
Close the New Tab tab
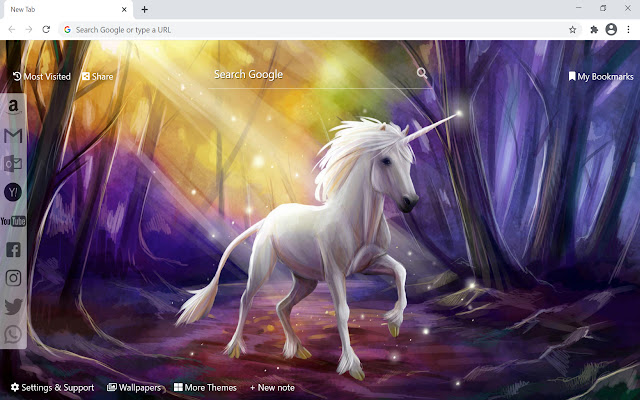pos(124,9)
